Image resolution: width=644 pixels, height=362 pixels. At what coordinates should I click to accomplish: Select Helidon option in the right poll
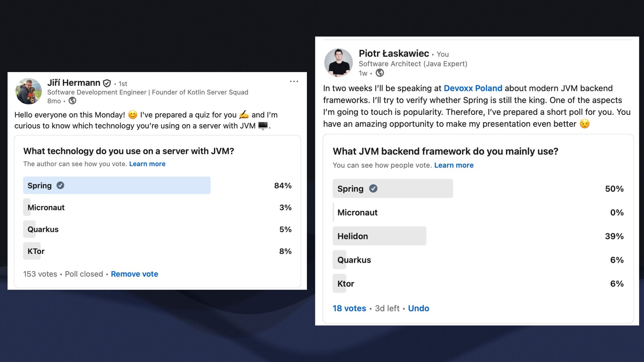[478, 236]
